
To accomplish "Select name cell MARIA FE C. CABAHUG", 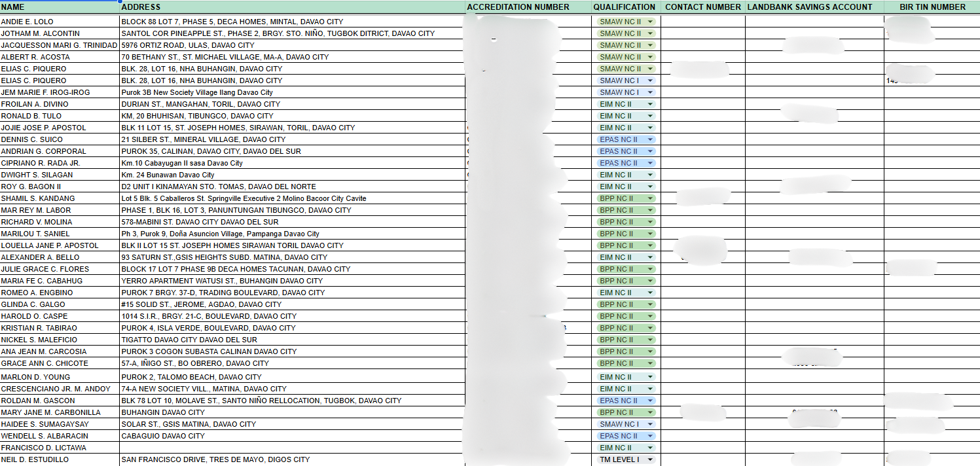I will [x=60, y=281].
